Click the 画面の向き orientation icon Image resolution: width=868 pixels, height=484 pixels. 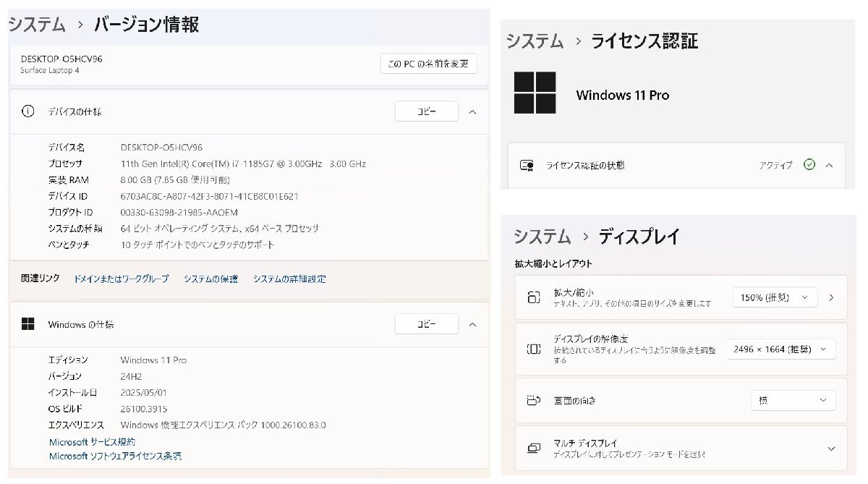[533, 400]
